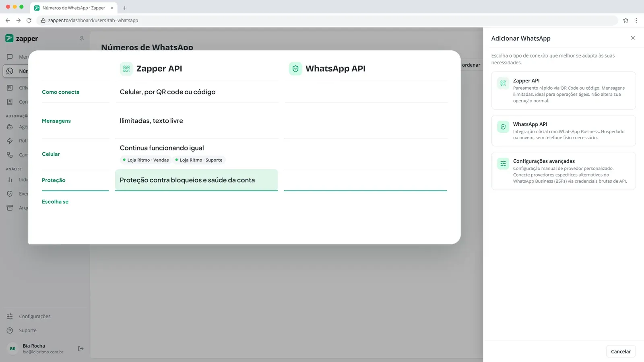Open the WhatsApp numbers sidebar icon

[x=10, y=71]
